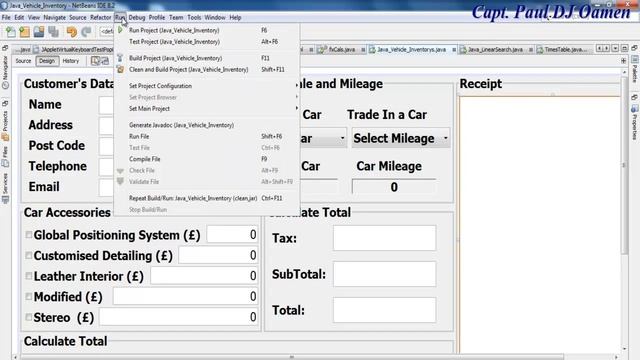Tick the Customised Detailing checkbox
This screenshot has width=640, height=360.
click(29, 256)
